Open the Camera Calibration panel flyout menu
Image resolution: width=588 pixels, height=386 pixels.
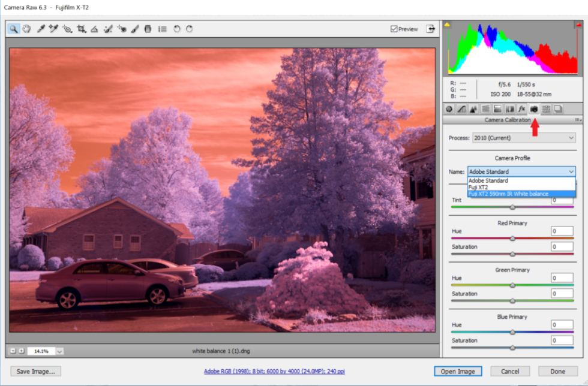(578, 120)
